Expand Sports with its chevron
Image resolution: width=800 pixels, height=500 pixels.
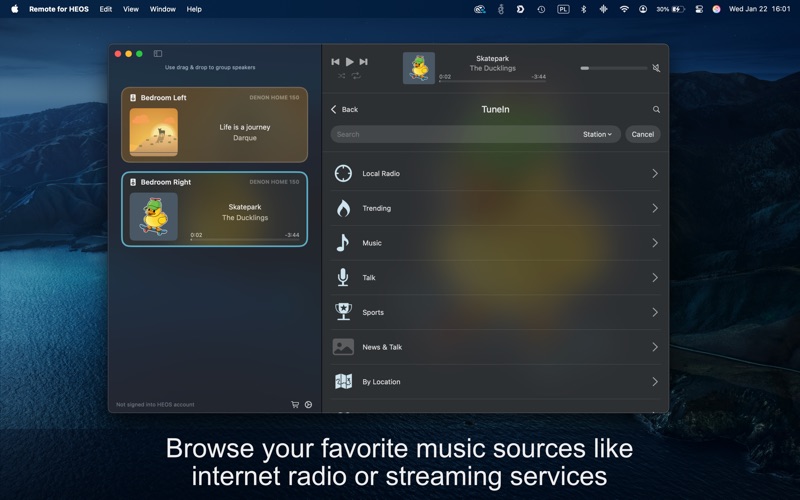coord(655,312)
